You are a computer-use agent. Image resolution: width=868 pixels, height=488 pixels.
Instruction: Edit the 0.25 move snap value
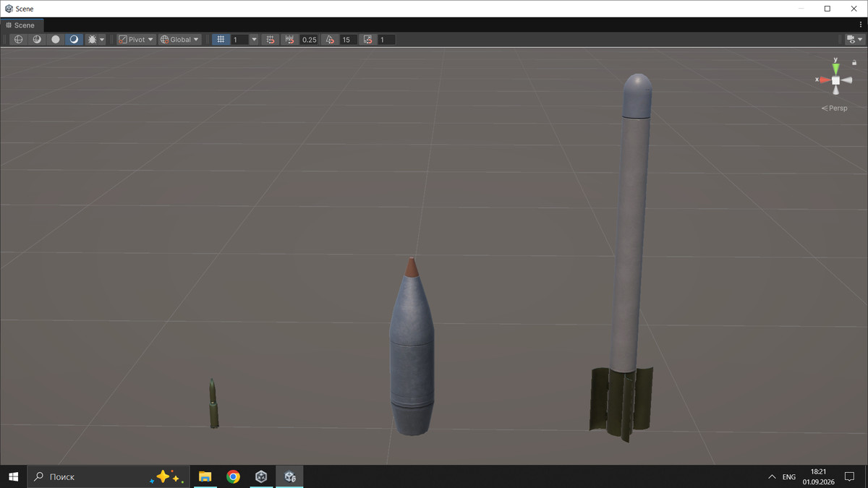309,40
